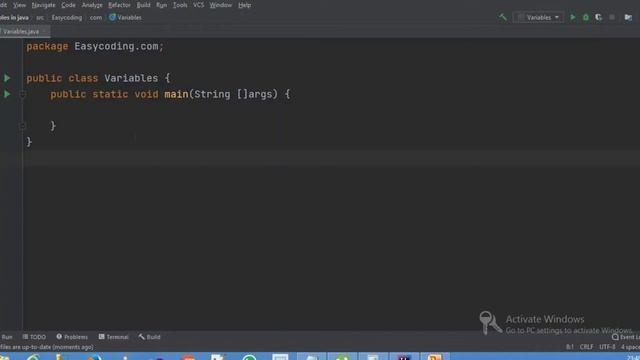Click the void keyword in main signature

(x=147, y=94)
